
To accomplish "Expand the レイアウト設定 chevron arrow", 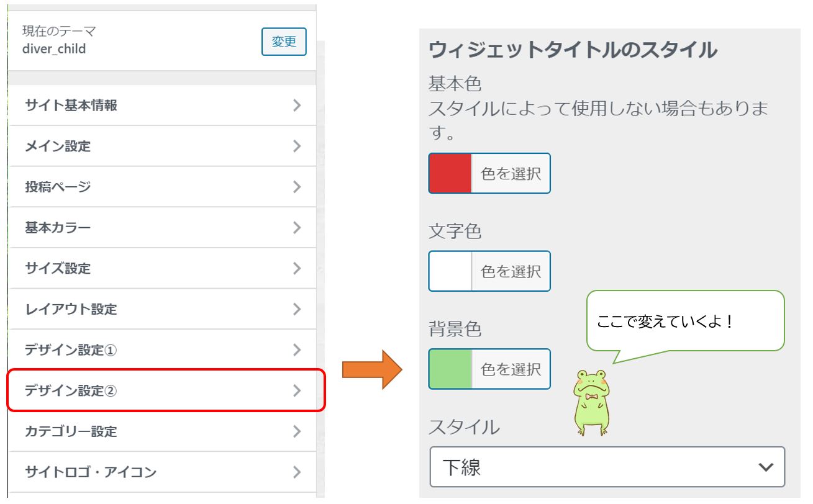I will 297,309.
